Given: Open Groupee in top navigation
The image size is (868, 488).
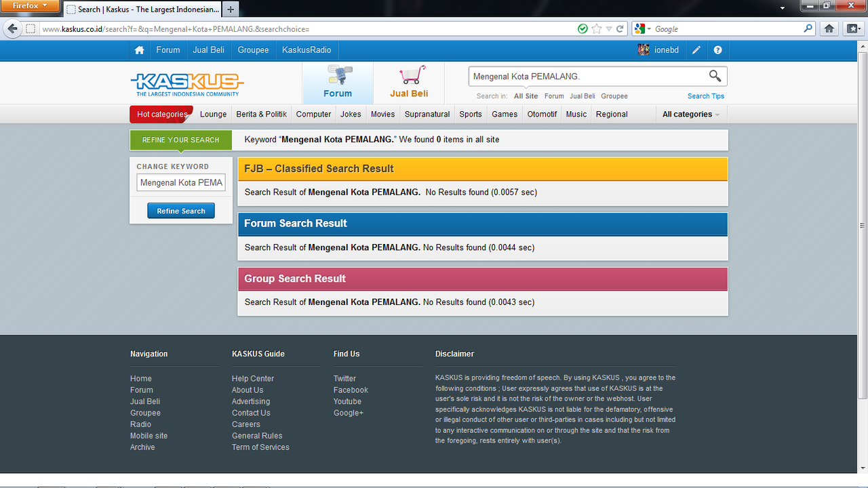Looking at the screenshot, I should [x=253, y=50].
